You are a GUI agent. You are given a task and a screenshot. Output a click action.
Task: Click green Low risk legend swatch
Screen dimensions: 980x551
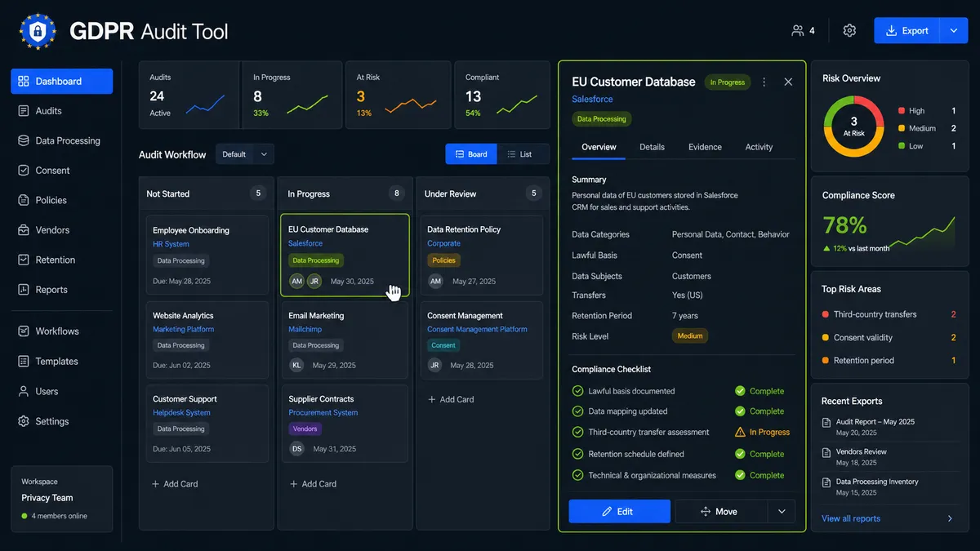coord(902,146)
